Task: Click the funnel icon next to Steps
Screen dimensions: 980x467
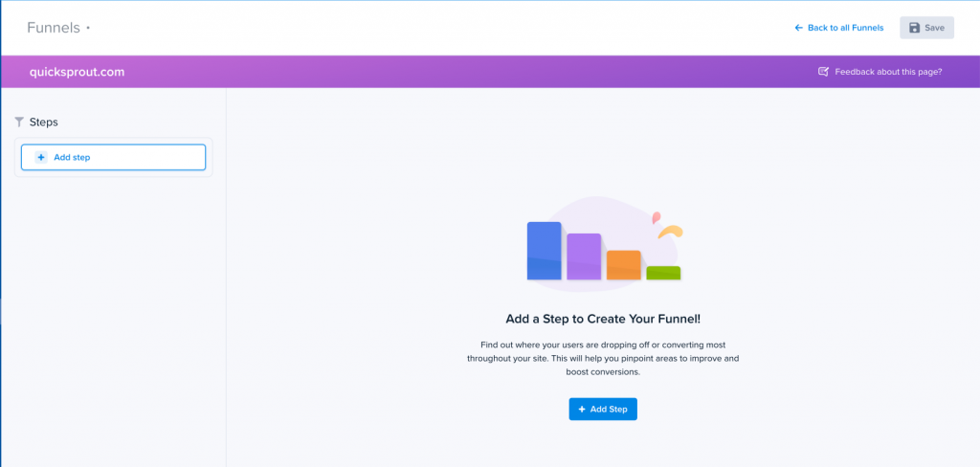Action: coord(19,122)
